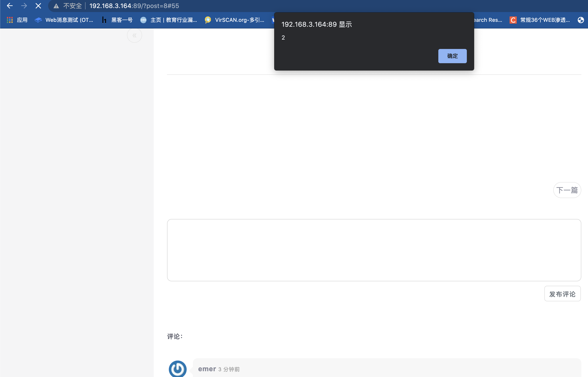The image size is (588, 377).
Task: Click the browser forward arrow
Action: [x=24, y=6]
